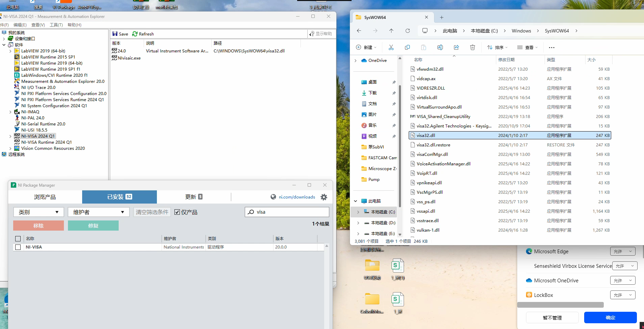Image resolution: width=644 pixels, height=329 pixels.
Task: Click the copy icon in Explorer toolbar
Action: click(x=407, y=47)
